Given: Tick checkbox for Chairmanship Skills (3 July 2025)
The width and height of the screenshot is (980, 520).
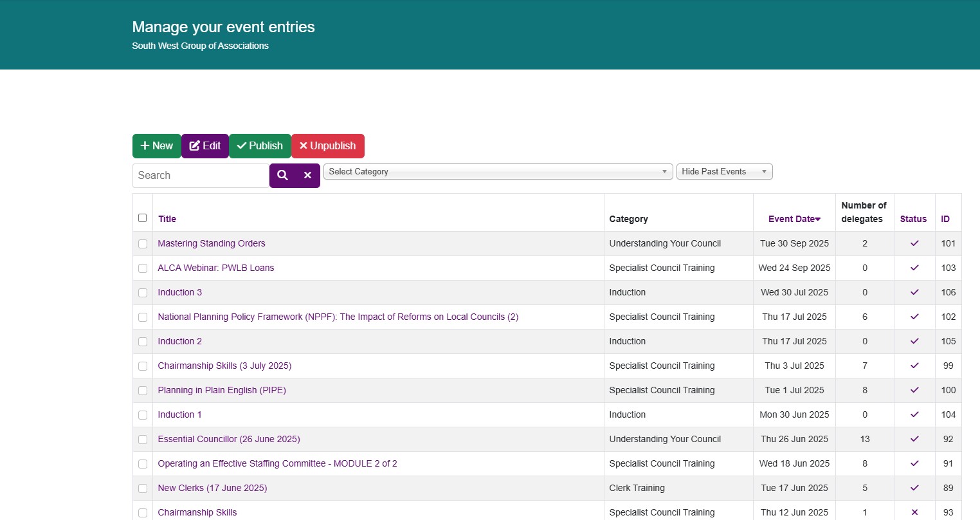Looking at the screenshot, I should coord(143,366).
